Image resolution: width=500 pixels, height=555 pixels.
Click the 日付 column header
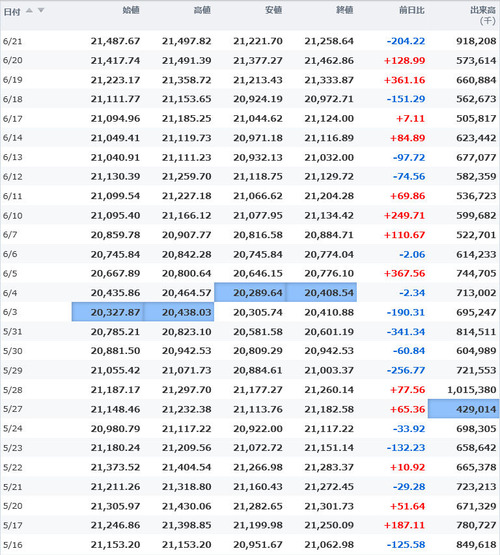(x=12, y=12)
